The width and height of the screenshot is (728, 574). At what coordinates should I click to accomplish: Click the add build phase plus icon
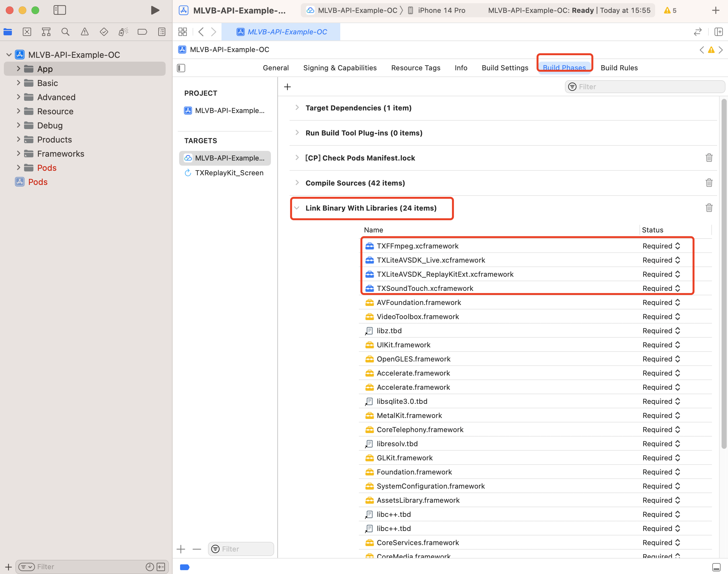click(287, 87)
